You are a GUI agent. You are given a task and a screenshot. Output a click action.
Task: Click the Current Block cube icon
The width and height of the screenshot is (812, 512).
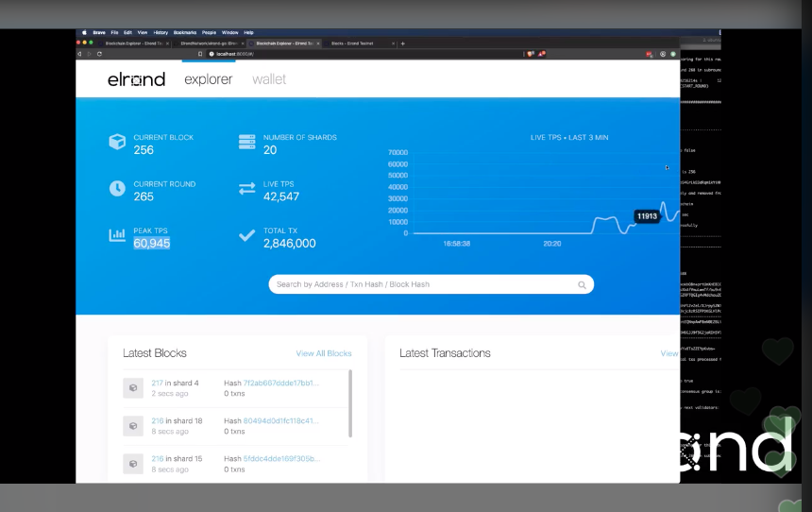[x=117, y=142]
